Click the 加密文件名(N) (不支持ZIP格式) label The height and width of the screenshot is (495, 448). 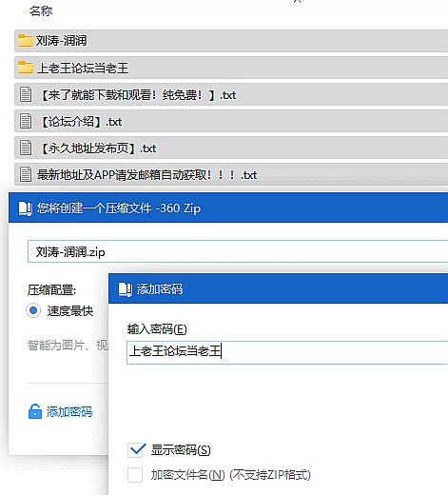pyautogui.click(x=230, y=475)
